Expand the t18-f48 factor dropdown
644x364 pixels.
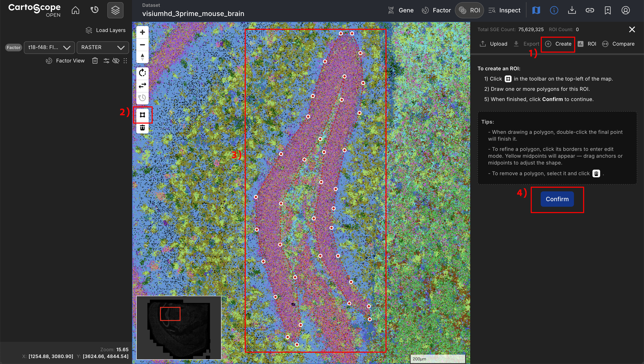(49, 48)
